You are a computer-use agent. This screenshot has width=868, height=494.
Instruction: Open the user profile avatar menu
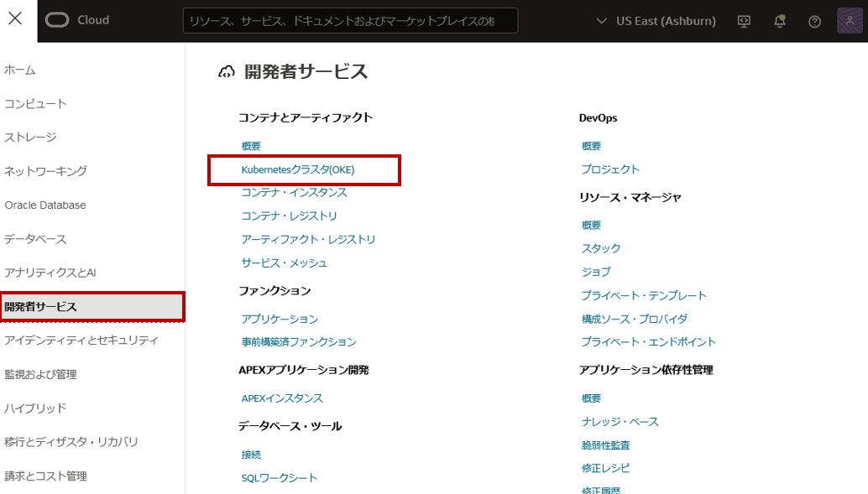tap(850, 21)
